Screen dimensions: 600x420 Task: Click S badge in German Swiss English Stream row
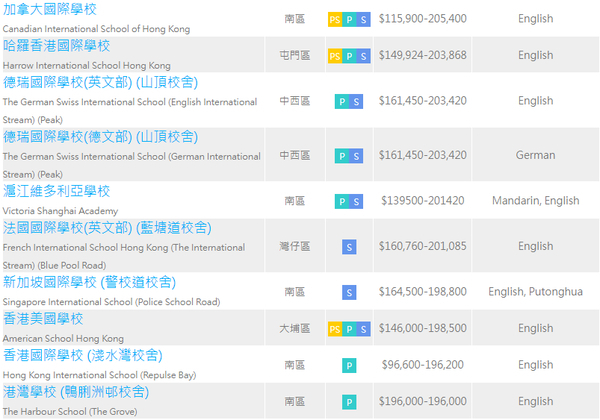[356, 102]
